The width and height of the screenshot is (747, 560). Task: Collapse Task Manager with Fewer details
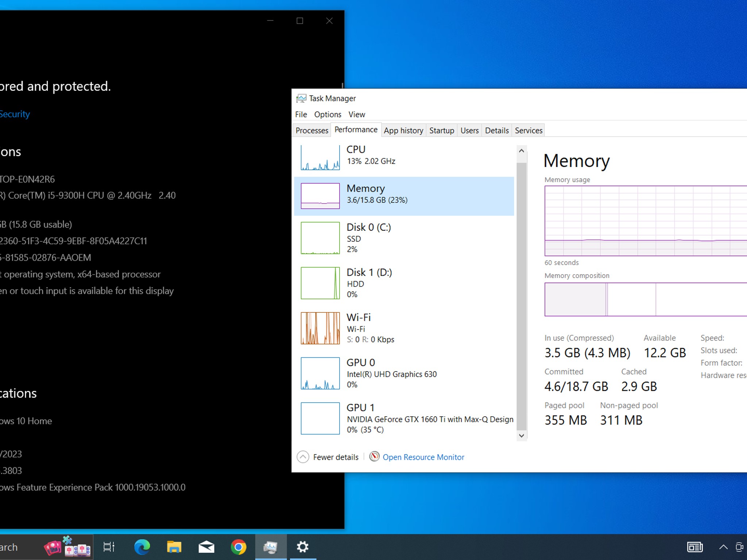pos(328,457)
